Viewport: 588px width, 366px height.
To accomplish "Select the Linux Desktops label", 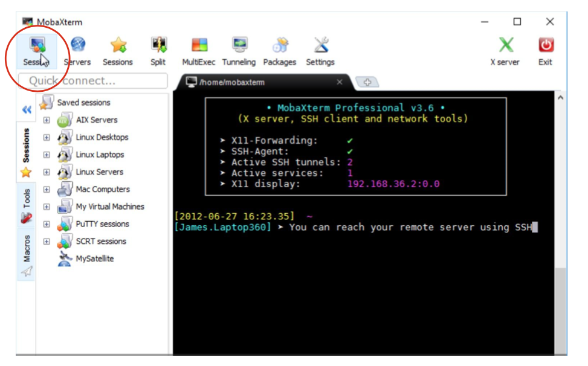I will tap(102, 137).
